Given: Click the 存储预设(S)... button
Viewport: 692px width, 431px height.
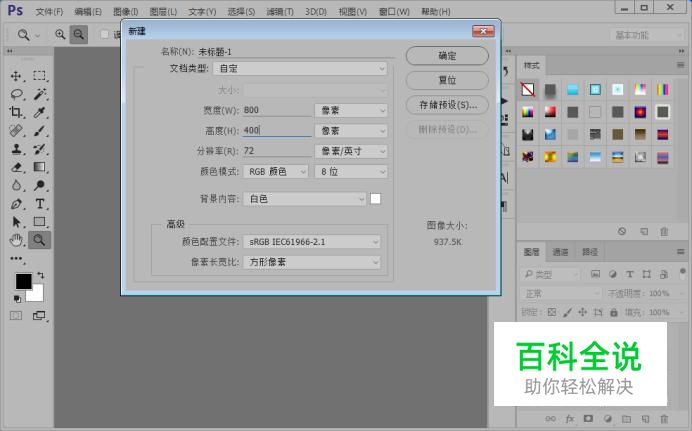Looking at the screenshot, I should 447,105.
